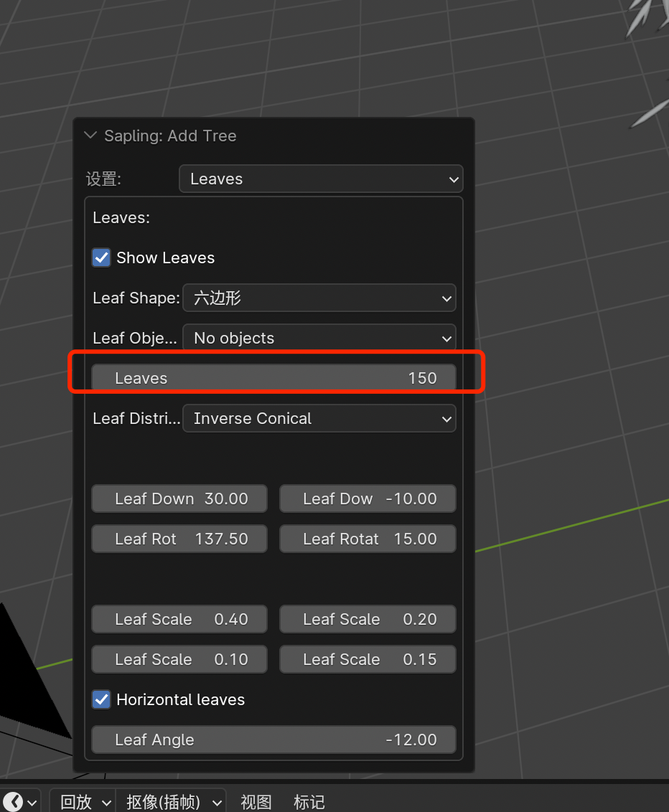This screenshot has width=669, height=812.
Task: Uncheck the Show Leaves checkbox
Action: (x=101, y=258)
